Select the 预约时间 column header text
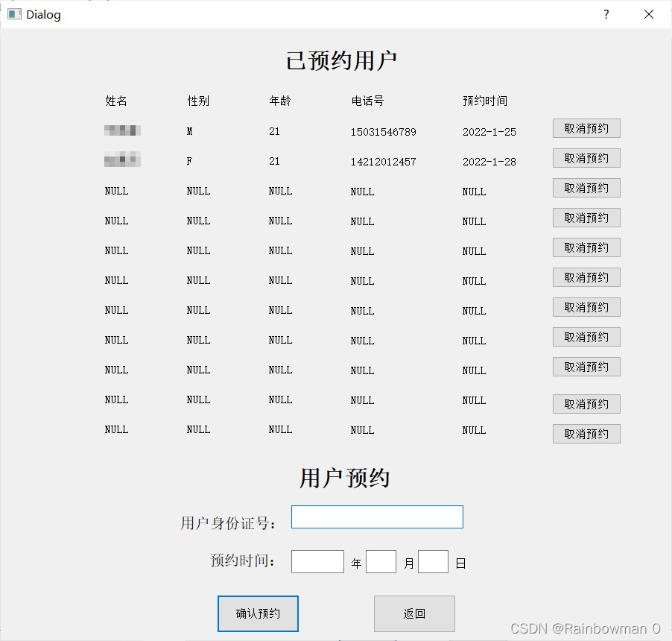The height and width of the screenshot is (641, 672). (x=483, y=101)
